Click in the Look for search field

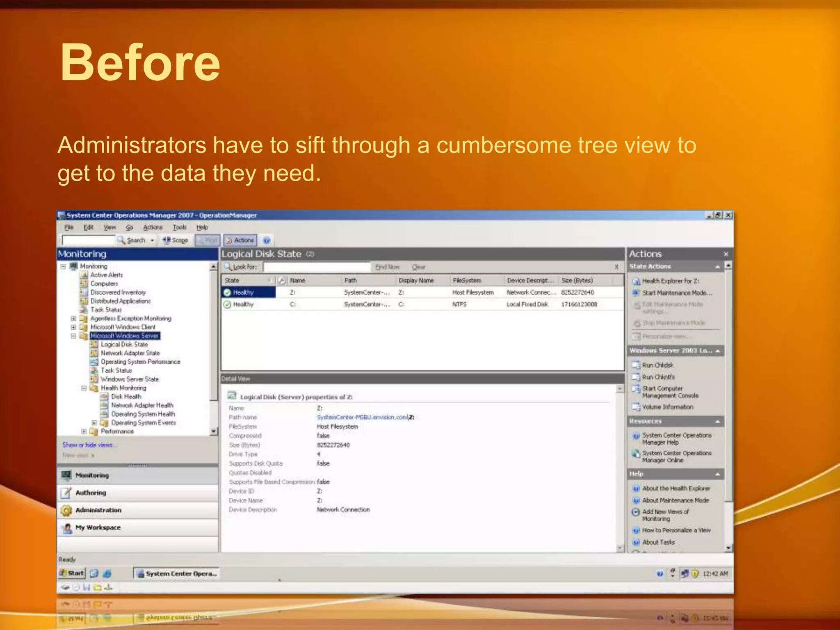pyautogui.click(x=316, y=267)
